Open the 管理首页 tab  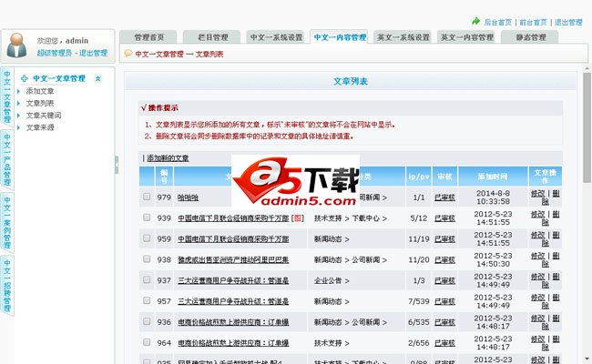pos(148,37)
